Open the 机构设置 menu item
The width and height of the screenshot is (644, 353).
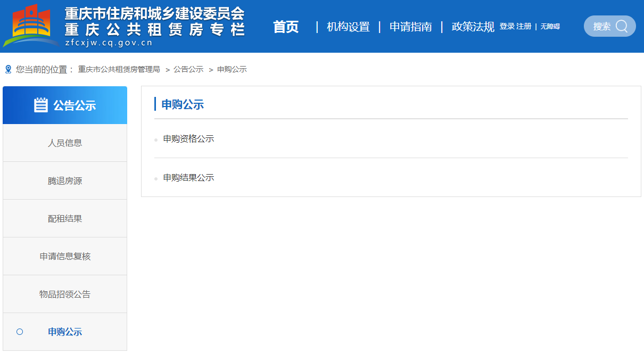tap(348, 27)
